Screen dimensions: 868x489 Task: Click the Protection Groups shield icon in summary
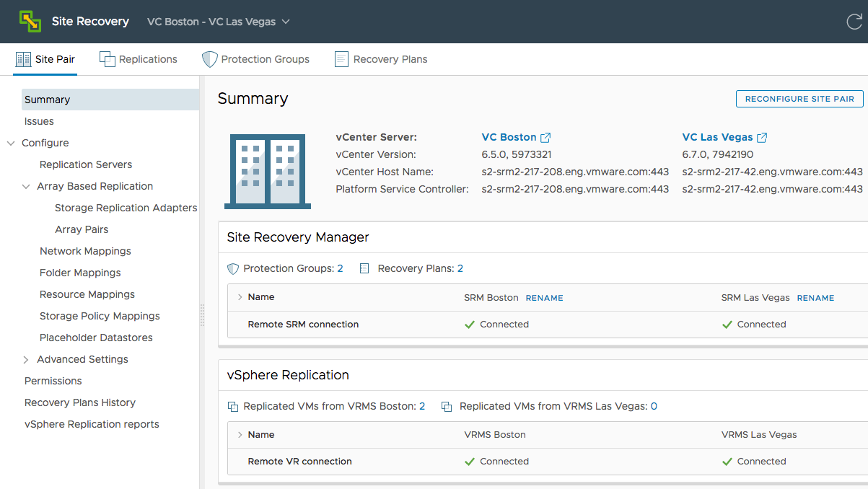pyautogui.click(x=232, y=268)
